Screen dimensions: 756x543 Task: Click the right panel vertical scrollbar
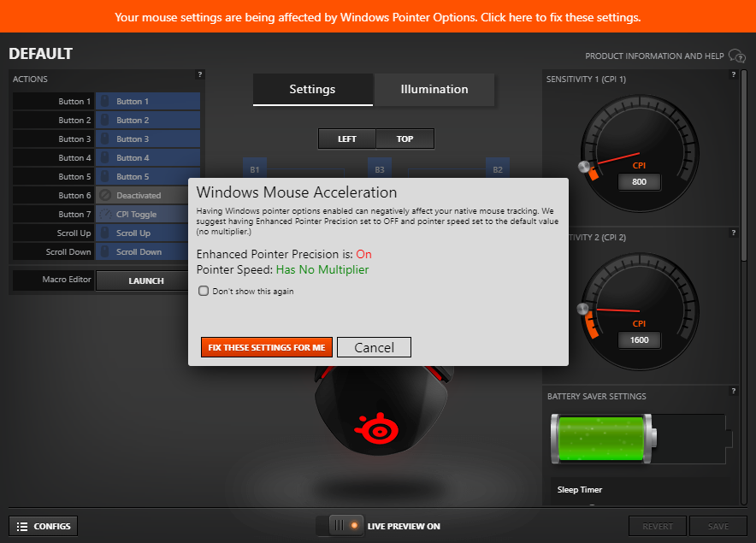click(744, 167)
